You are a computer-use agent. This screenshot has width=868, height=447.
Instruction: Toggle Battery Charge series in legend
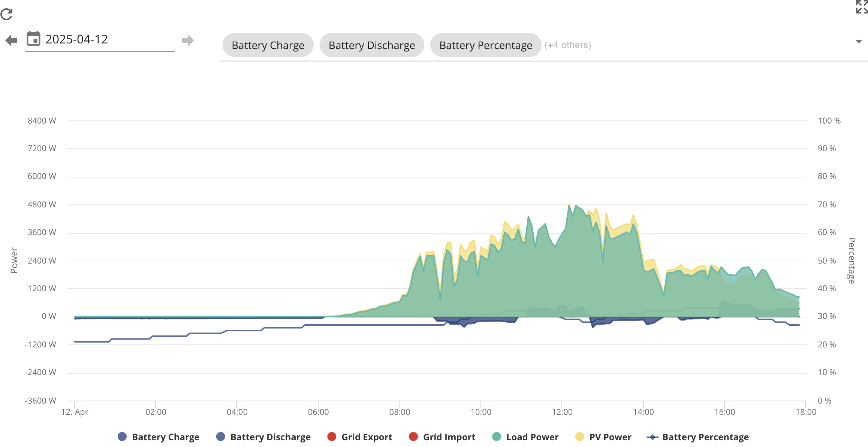pos(159,437)
